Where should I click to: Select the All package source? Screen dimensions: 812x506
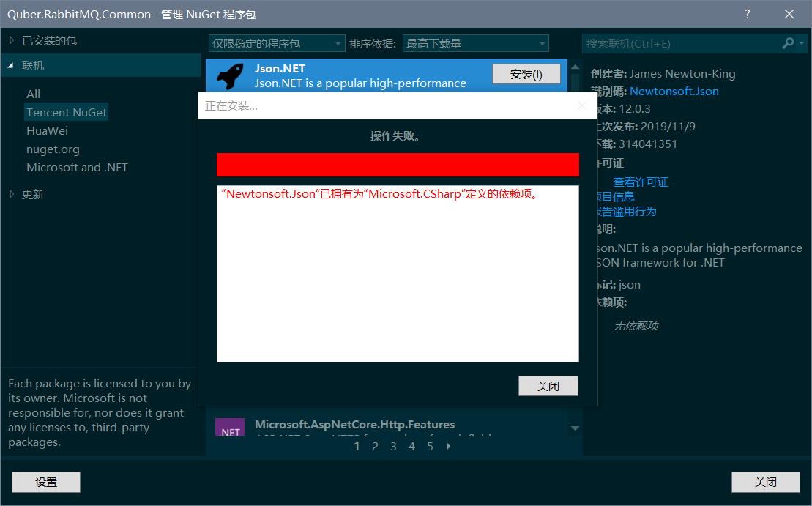point(33,94)
